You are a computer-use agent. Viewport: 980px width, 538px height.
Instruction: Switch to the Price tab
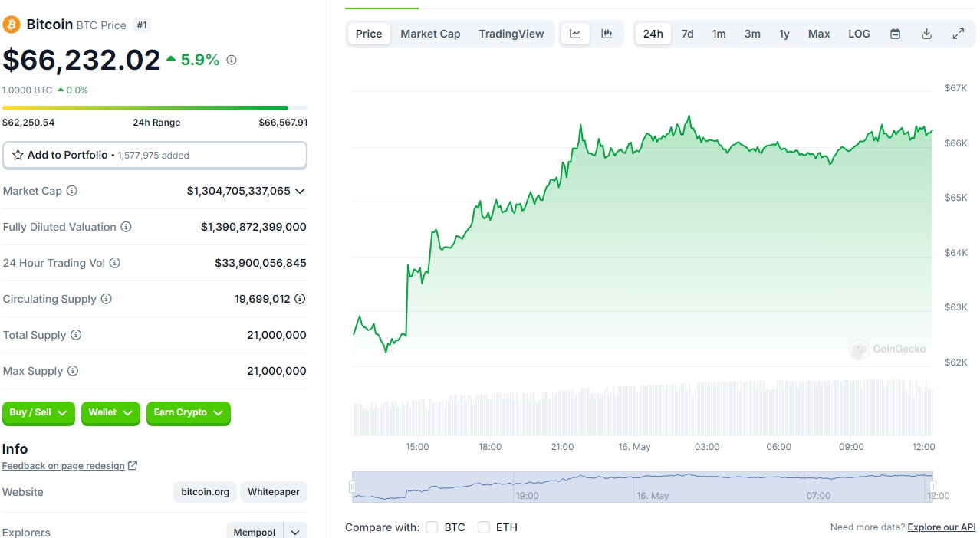[369, 34]
